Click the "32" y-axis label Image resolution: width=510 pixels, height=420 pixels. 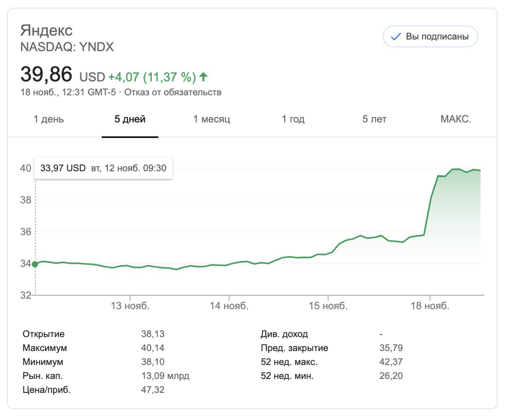coord(25,295)
